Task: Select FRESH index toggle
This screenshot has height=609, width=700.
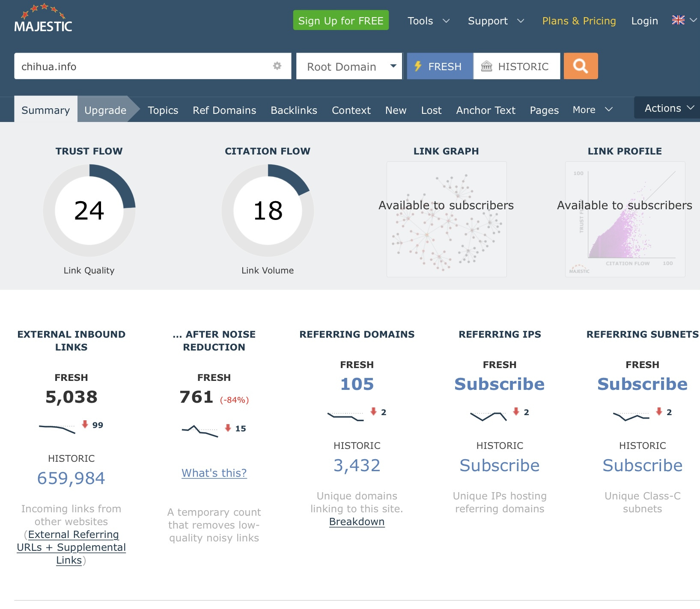Action: point(440,66)
